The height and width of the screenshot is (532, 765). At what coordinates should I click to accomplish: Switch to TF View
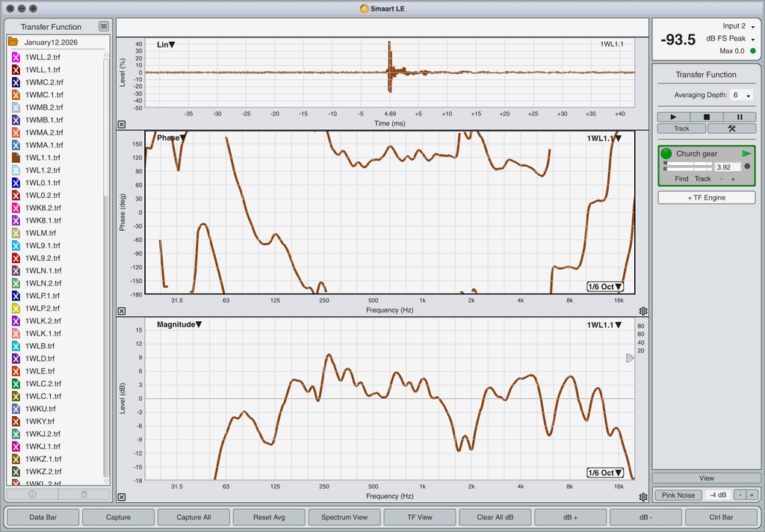[419, 517]
